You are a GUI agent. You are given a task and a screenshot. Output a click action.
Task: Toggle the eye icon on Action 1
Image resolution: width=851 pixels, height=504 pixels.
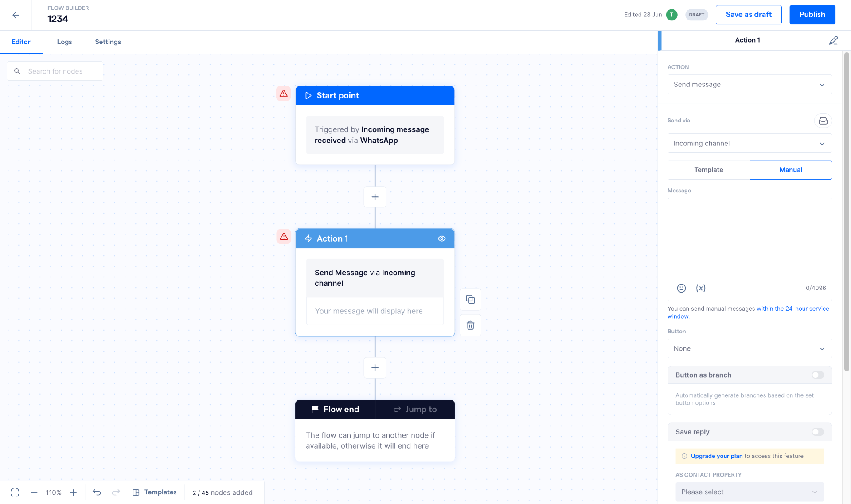pos(441,238)
